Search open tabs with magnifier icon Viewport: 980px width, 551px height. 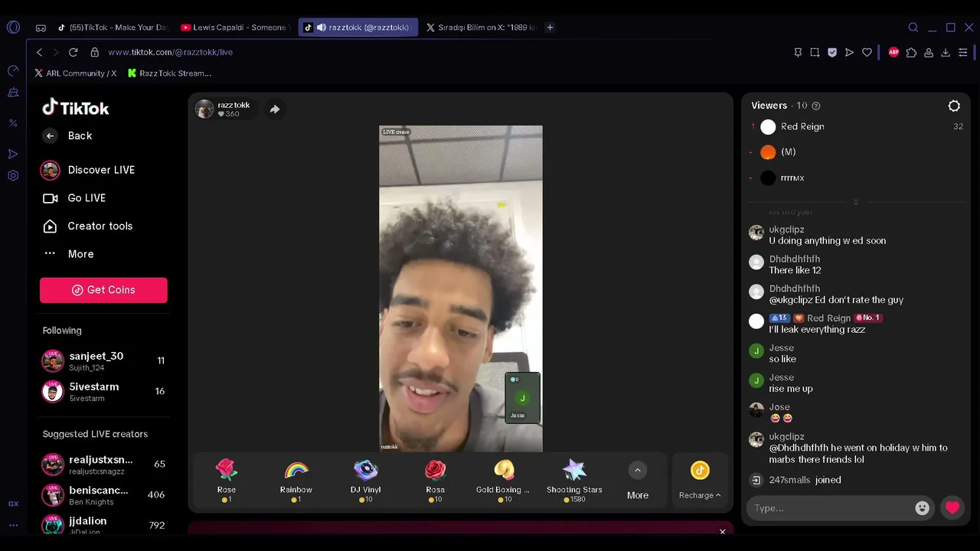pos(913,28)
